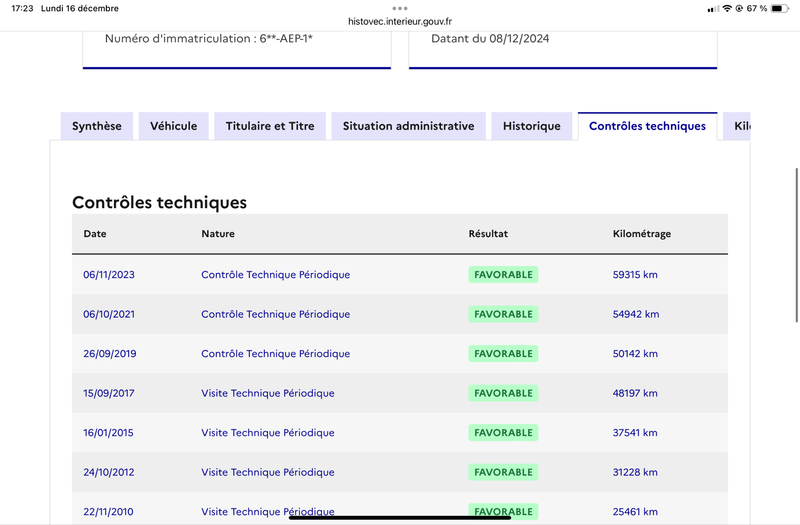
Task: Click the Datant du 08/12/2024 text
Action: point(490,39)
